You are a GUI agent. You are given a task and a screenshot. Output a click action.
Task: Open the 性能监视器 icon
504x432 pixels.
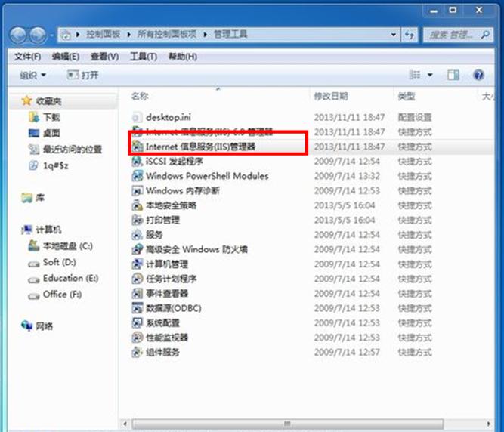click(x=138, y=338)
